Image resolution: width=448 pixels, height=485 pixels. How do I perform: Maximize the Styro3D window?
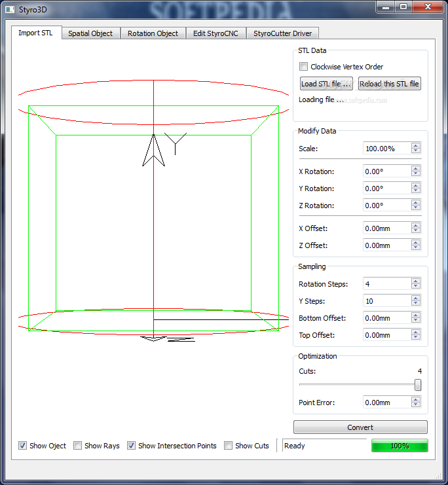403,7
